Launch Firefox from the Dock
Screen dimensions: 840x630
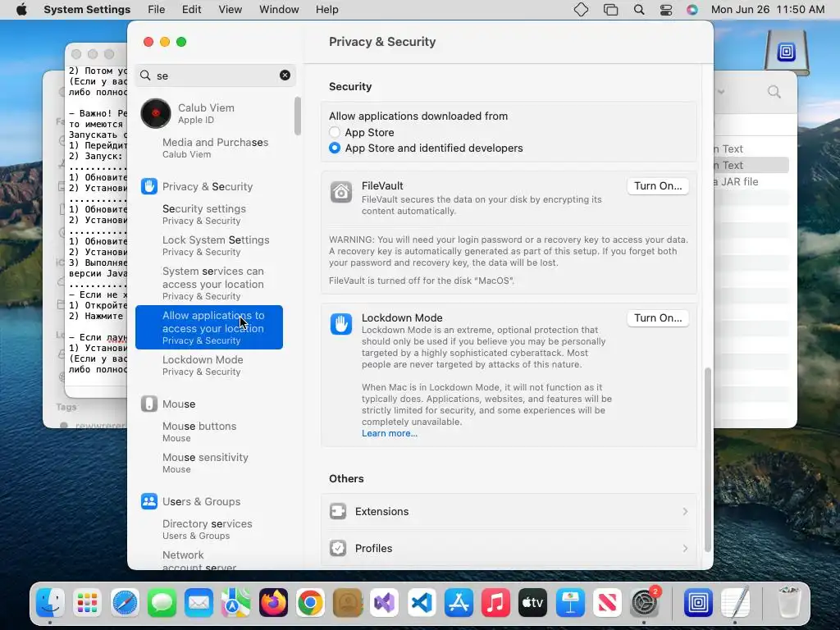click(x=273, y=603)
